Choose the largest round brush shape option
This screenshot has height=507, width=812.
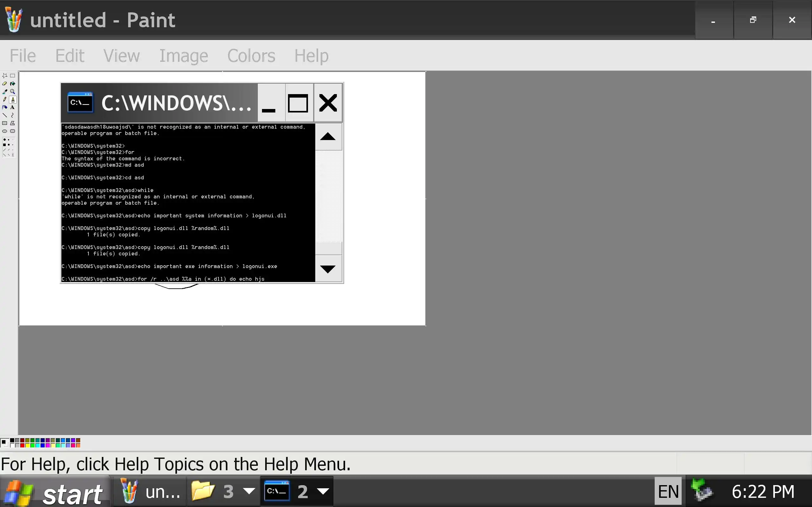[5, 140]
